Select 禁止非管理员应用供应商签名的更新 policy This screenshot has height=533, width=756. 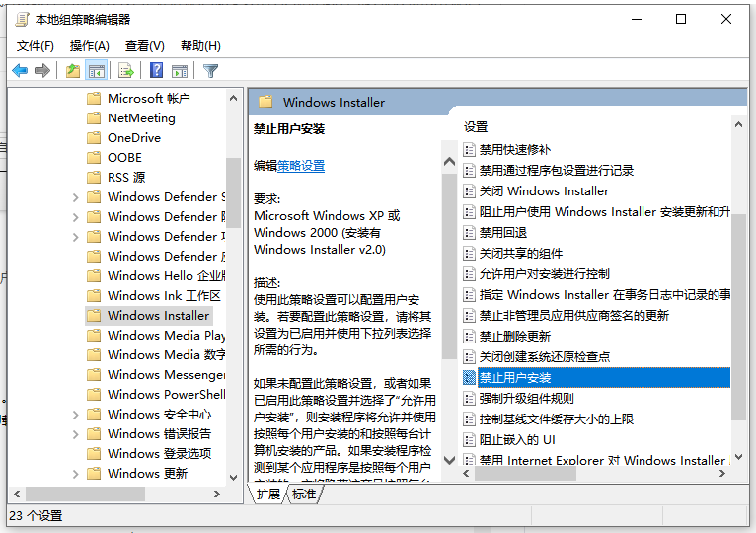point(573,316)
